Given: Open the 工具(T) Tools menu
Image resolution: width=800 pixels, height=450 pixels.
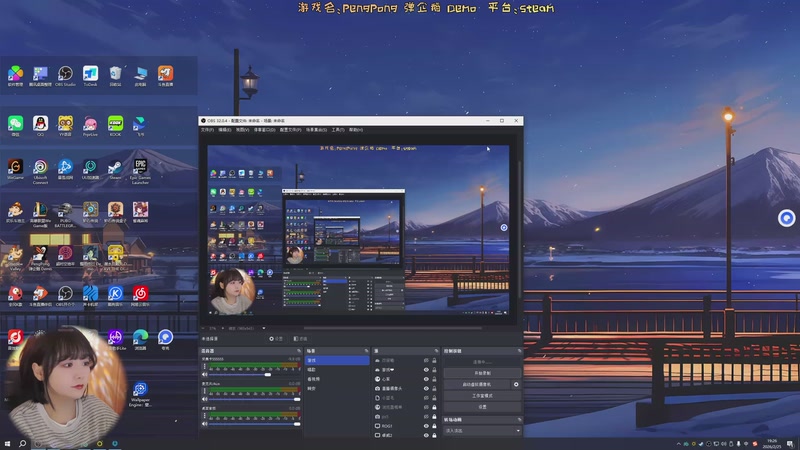Looking at the screenshot, I should click(338, 130).
